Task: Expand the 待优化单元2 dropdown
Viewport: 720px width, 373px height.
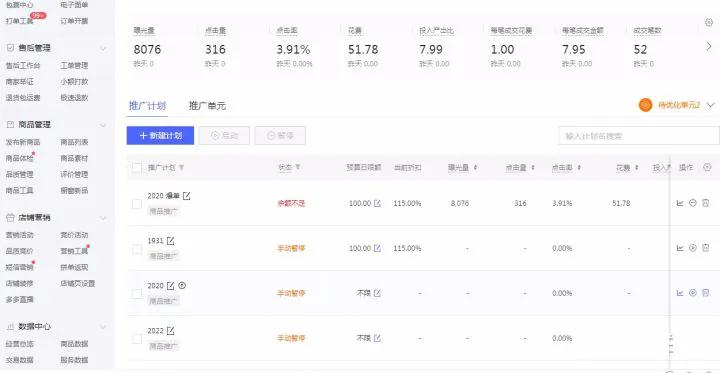Action: click(x=711, y=105)
